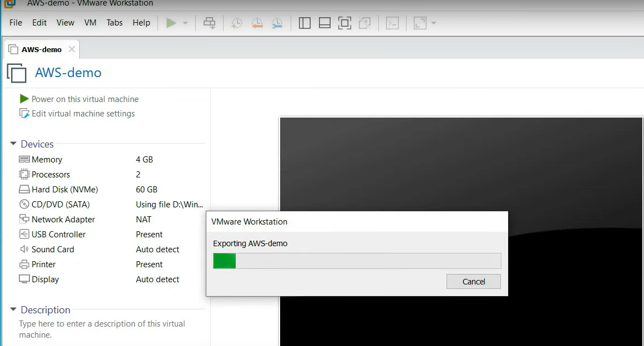Click the green Power On play toolbar icon
The image size is (644, 346).
171,23
